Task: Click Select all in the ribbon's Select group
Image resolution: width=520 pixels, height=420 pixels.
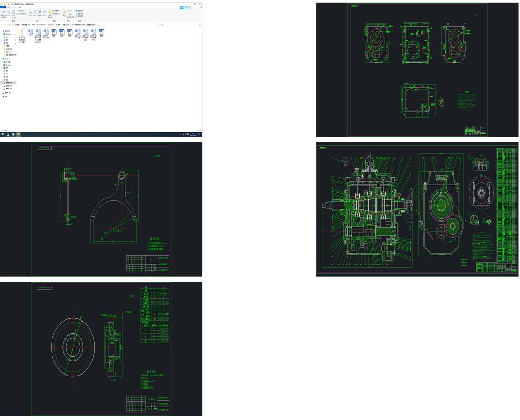Action: coord(80,11)
